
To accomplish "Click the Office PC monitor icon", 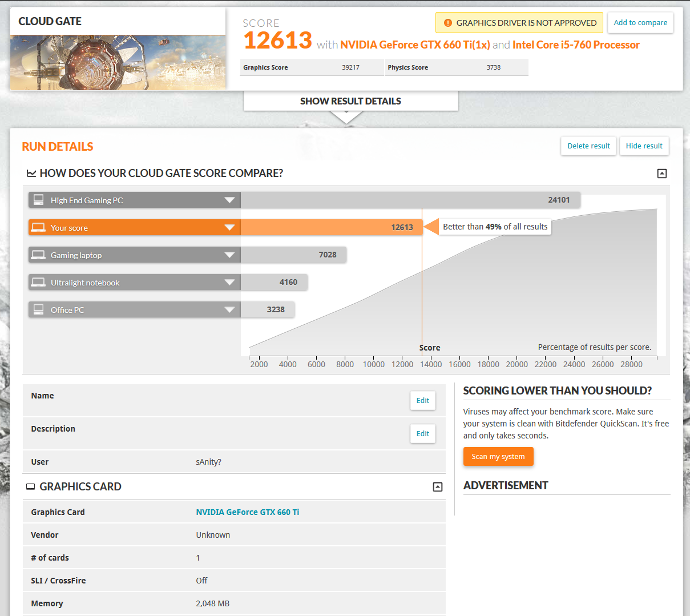I will coord(38,309).
